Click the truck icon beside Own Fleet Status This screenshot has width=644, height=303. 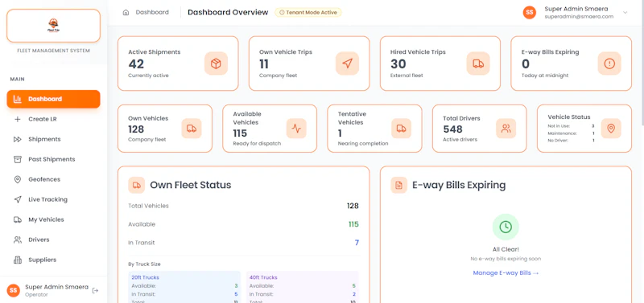click(x=136, y=185)
